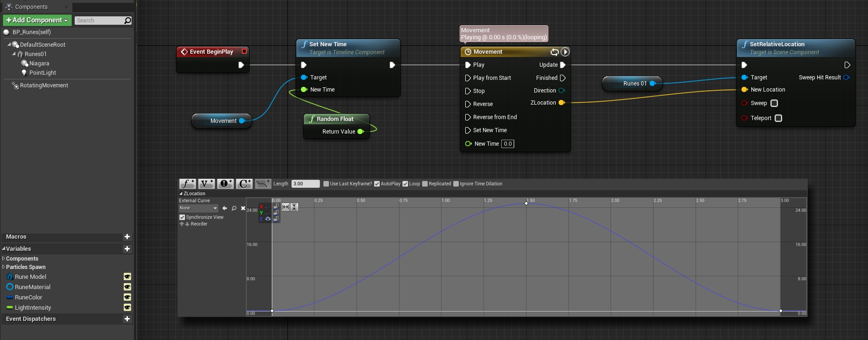
Task: Disable the AutoPlay checkbox
Action: pyautogui.click(x=377, y=184)
